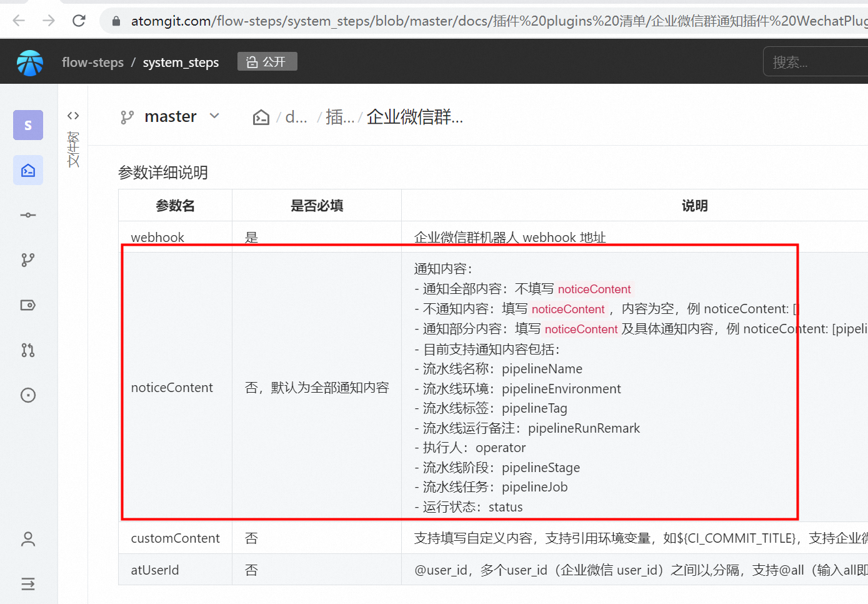Click the 目前支持通知内容包括 line
The image size is (868, 604).
(487, 350)
